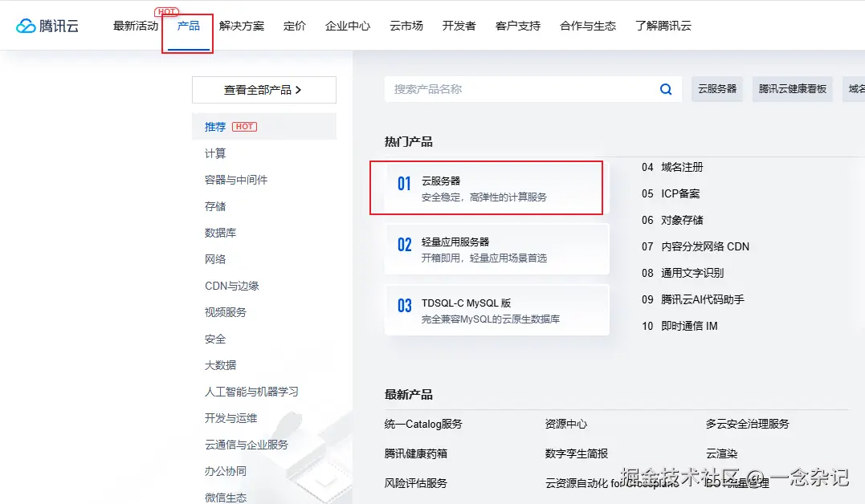Click the Tencent Cloud logo
865x504 pixels.
click(x=47, y=26)
